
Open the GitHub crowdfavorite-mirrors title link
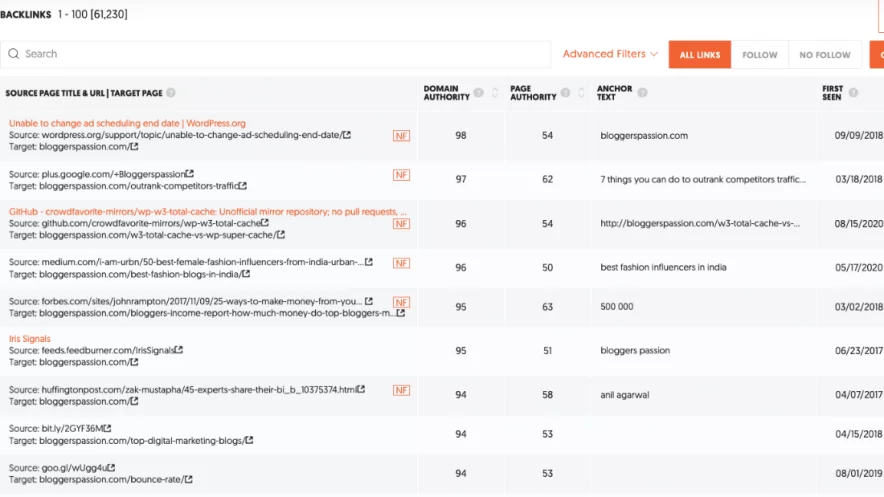point(207,211)
